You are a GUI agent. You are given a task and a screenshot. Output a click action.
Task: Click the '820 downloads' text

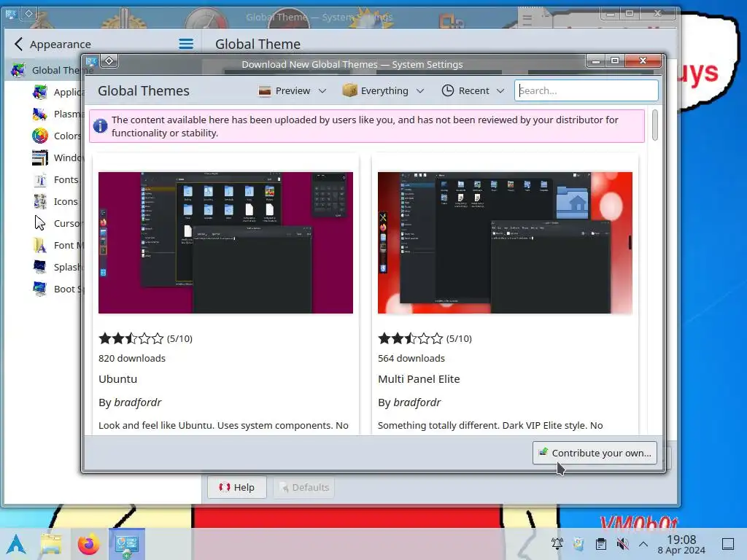[132, 358]
